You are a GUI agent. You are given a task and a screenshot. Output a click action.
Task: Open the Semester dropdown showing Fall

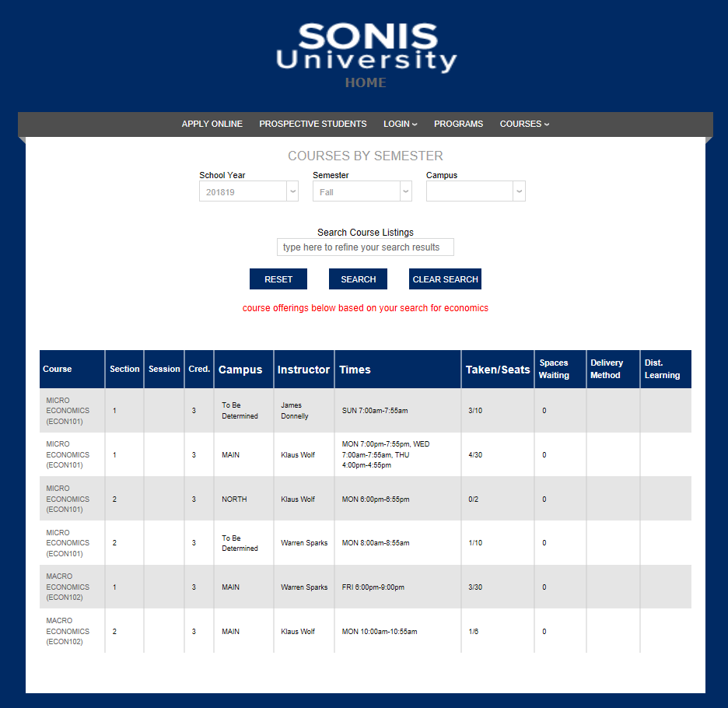(362, 191)
